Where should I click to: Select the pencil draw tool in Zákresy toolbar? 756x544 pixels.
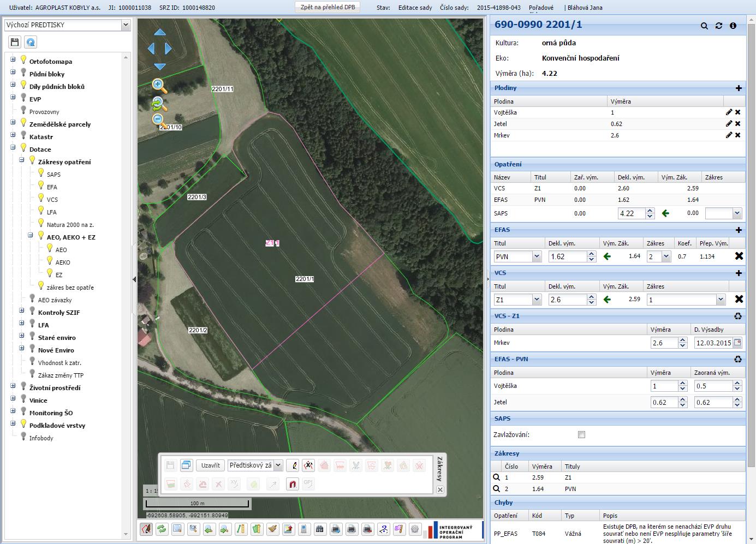[293, 465]
